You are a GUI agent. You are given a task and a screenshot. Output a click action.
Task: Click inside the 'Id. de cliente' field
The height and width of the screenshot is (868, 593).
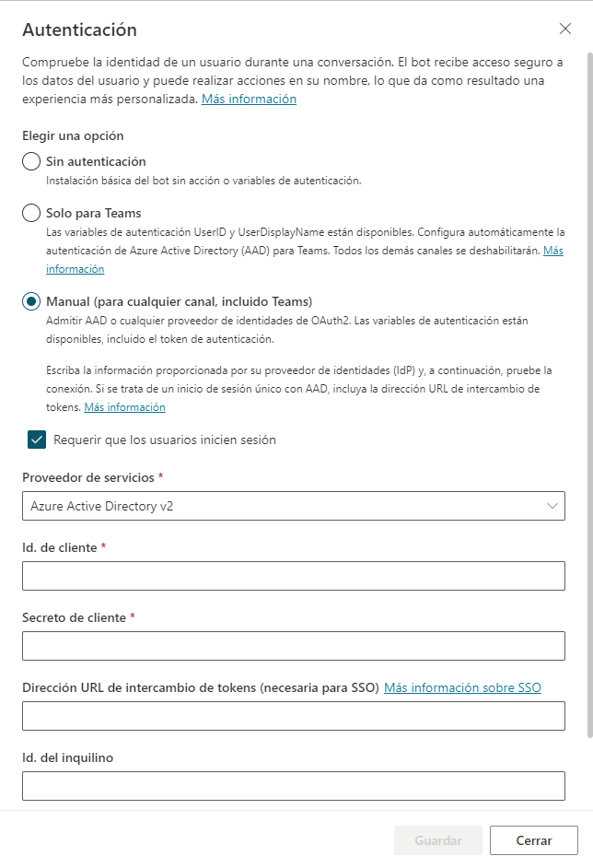[293, 576]
